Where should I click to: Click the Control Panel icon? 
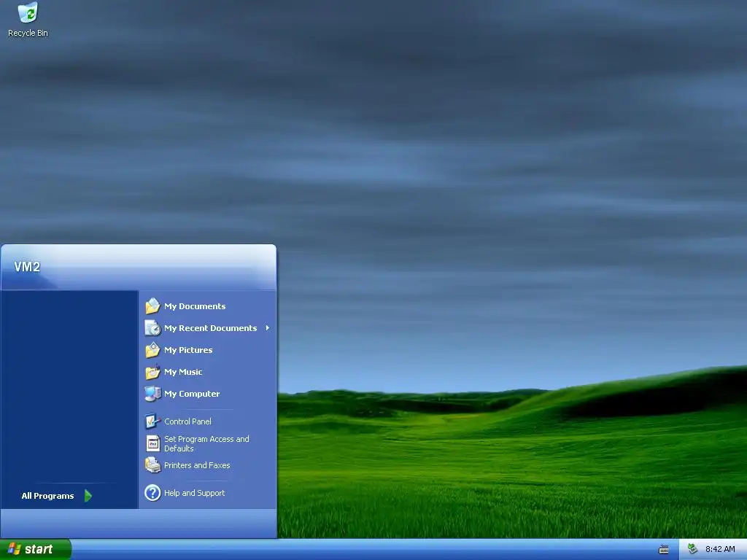pyautogui.click(x=152, y=421)
